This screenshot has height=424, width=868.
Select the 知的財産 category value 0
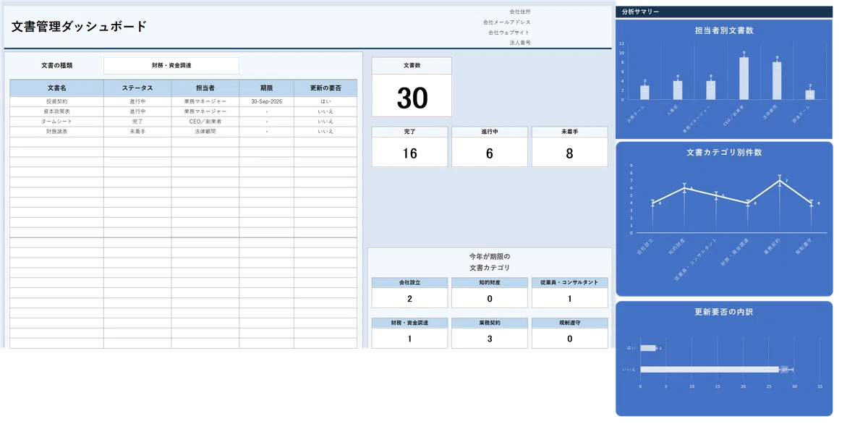pyautogui.click(x=489, y=298)
